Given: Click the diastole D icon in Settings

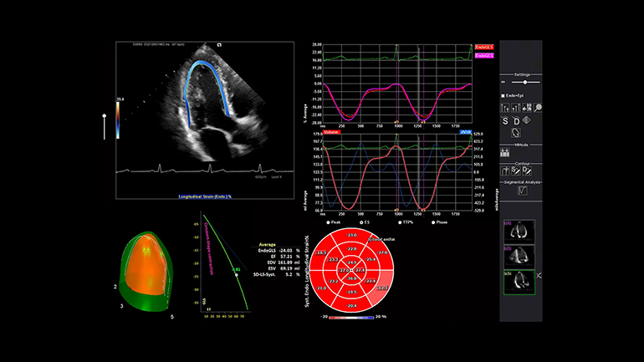Looking at the screenshot, I should coord(517,121).
